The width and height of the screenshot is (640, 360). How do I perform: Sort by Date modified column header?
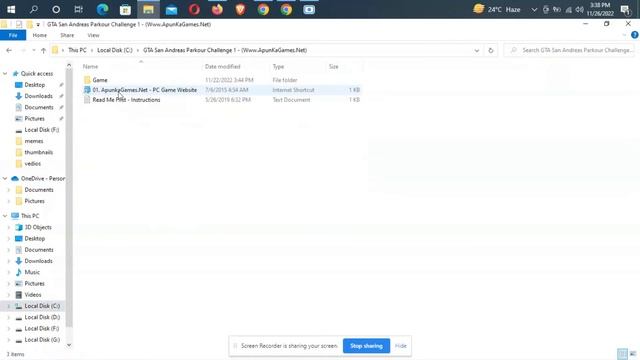click(222, 67)
